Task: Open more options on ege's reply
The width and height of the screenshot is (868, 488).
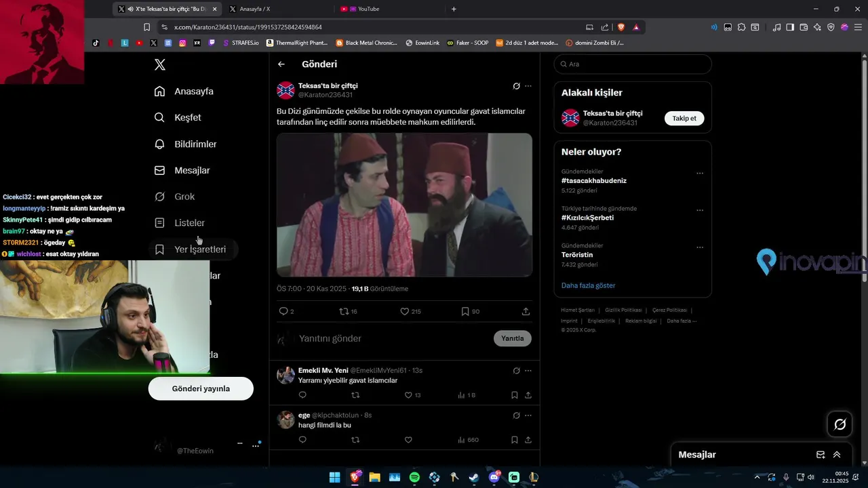Action: [528, 415]
